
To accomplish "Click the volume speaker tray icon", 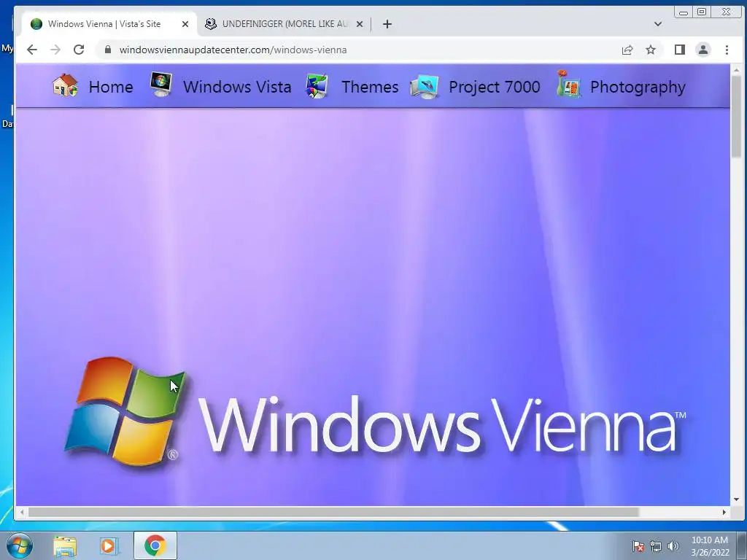I will [x=673, y=546].
